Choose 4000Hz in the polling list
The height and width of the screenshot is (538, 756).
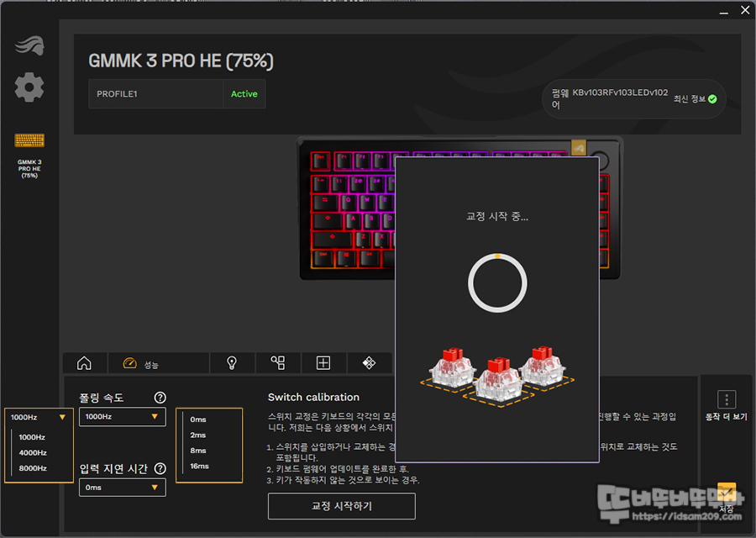pos(33,452)
